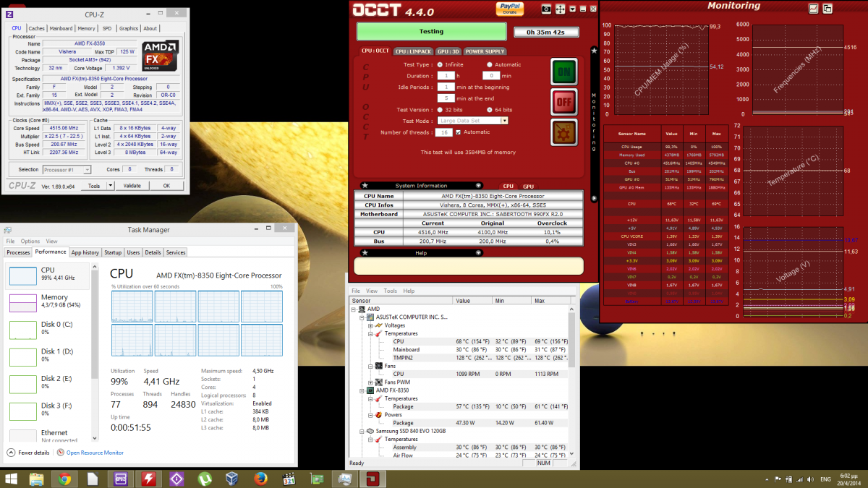The height and width of the screenshot is (488, 868).
Task: Open File Explorer from the taskbar
Action: click(x=36, y=479)
